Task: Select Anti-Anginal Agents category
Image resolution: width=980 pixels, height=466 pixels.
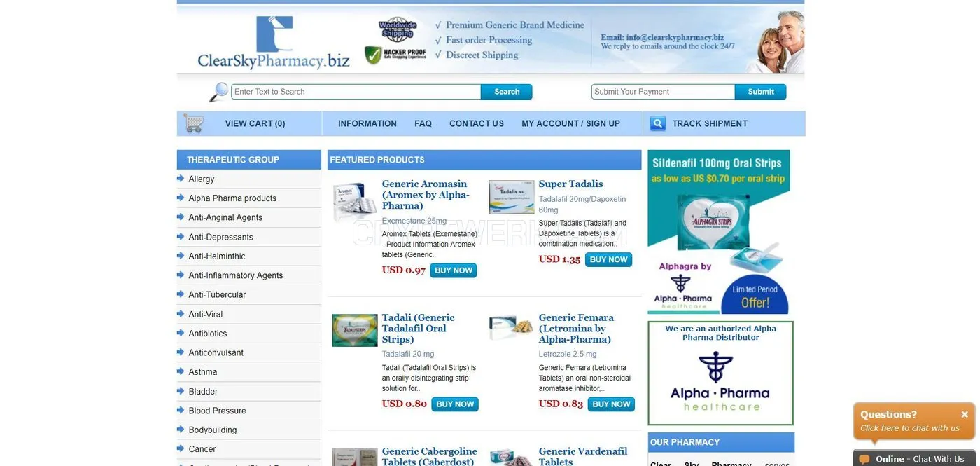Action: [225, 217]
